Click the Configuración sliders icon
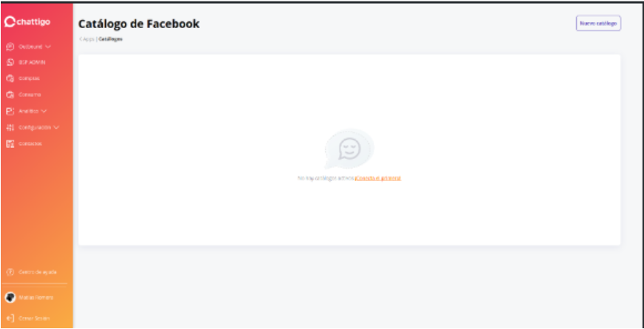Screen dimensions: 644x329 tap(10, 128)
